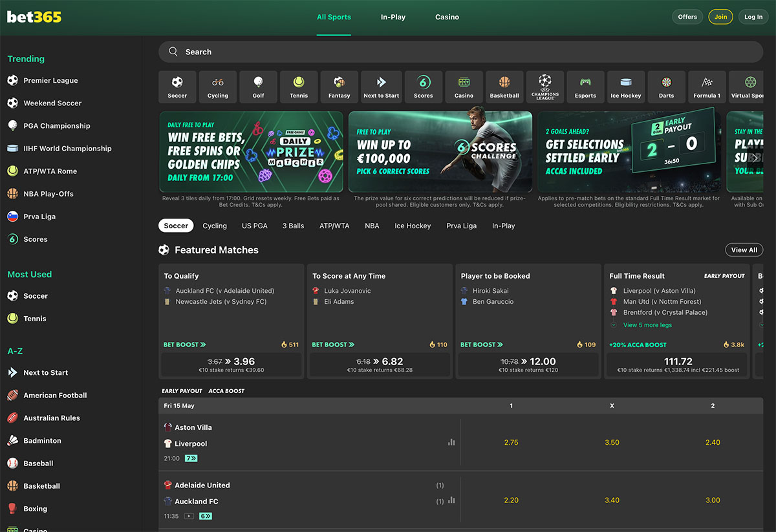776x532 pixels.
Task: Select the NBA filter pill
Action: click(x=372, y=226)
